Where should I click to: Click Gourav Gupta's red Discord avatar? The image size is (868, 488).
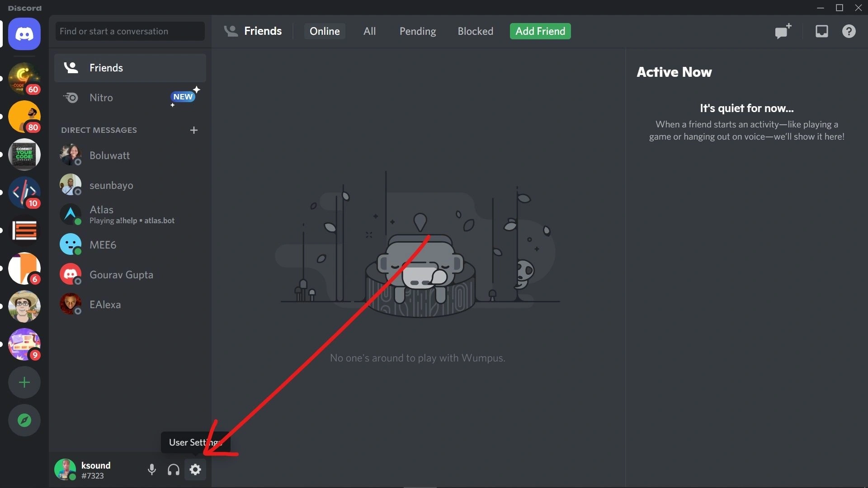71,274
